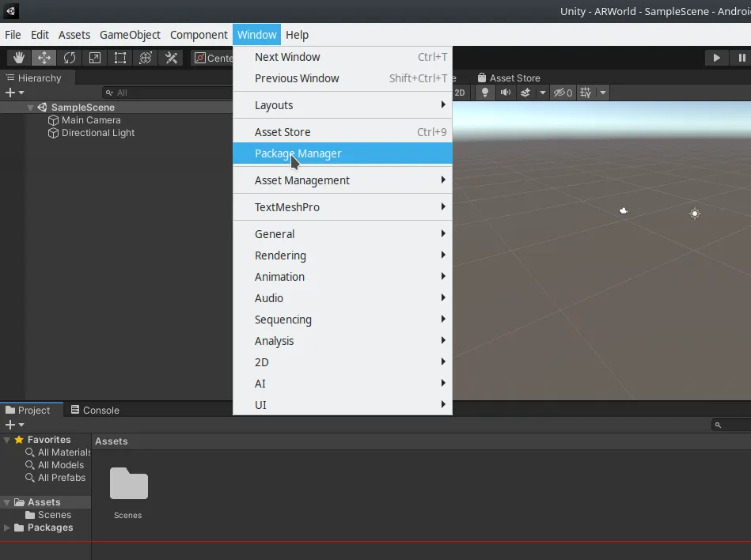Open the Sequencing submenu
The height and width of the screenshot is (560, 751).
[343, 320]
